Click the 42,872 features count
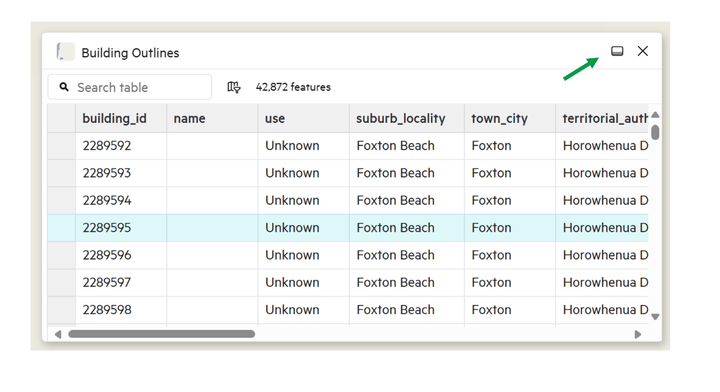This screenshot has height=392, width=720. [293, 87]
